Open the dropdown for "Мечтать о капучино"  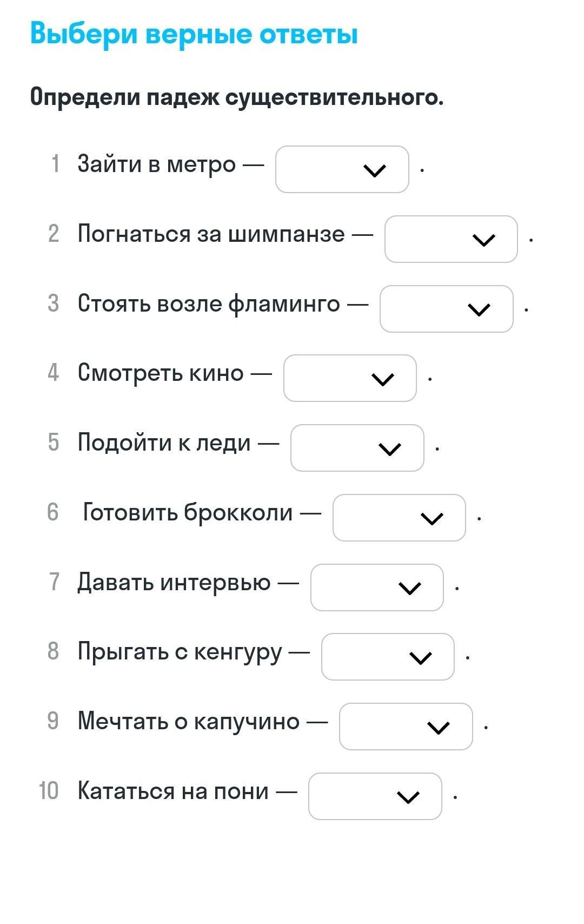(x=406, y=727)
